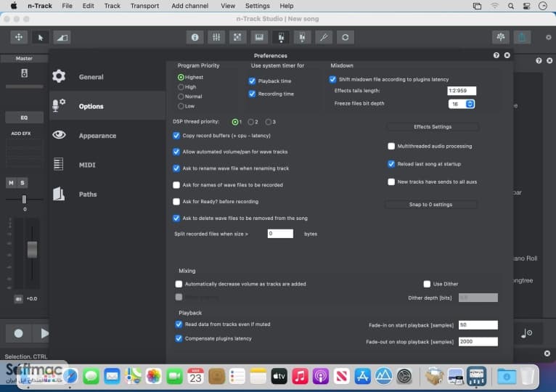This screenshot has width=556, height=392.
Task: Click the Master channel speaker icon
Action: pos(24,73)
